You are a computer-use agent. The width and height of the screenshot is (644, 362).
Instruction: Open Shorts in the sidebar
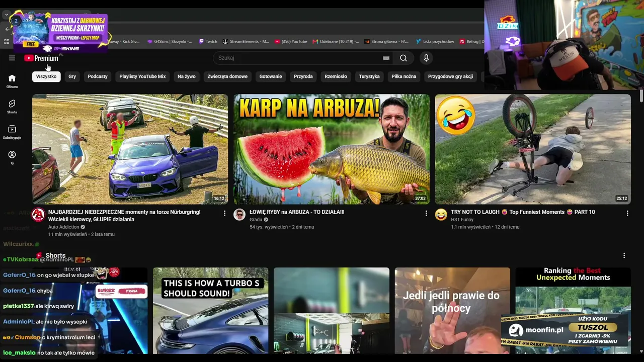click(x=12, y=106)
